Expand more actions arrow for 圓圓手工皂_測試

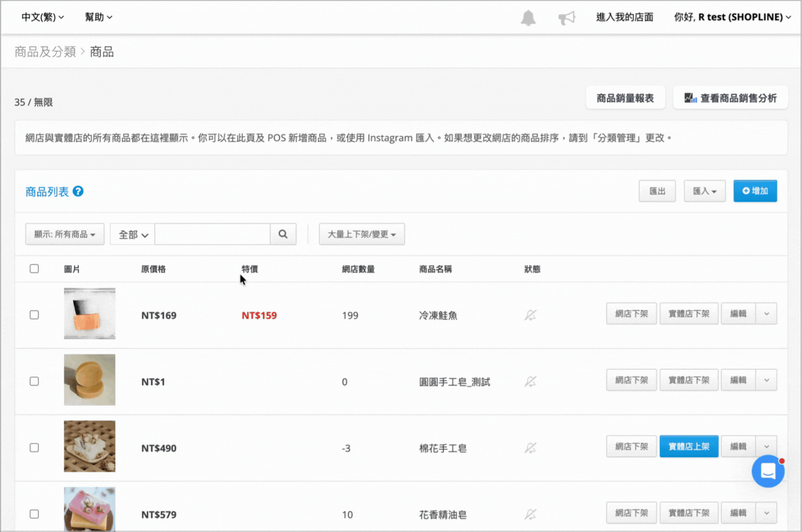767,380
